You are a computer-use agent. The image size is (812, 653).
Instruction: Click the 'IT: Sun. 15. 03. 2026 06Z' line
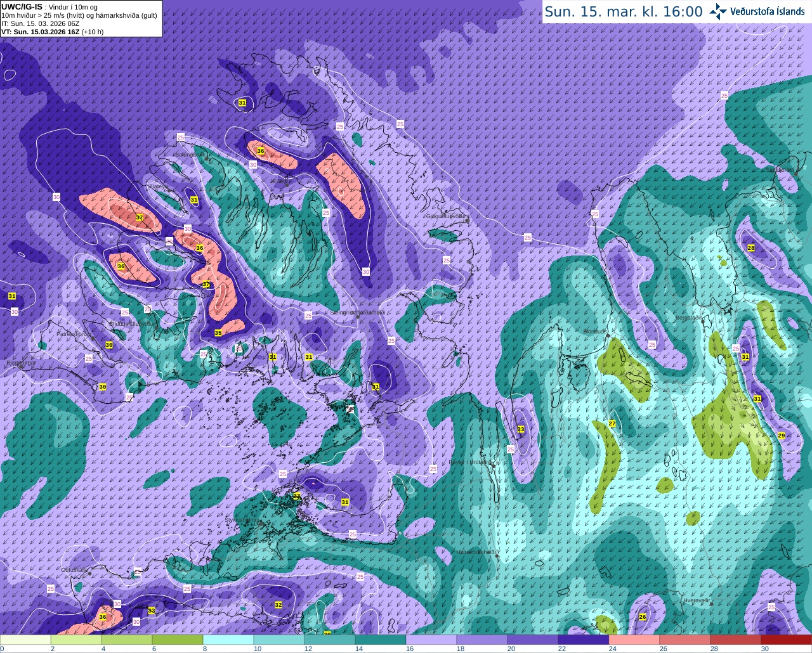41,23
